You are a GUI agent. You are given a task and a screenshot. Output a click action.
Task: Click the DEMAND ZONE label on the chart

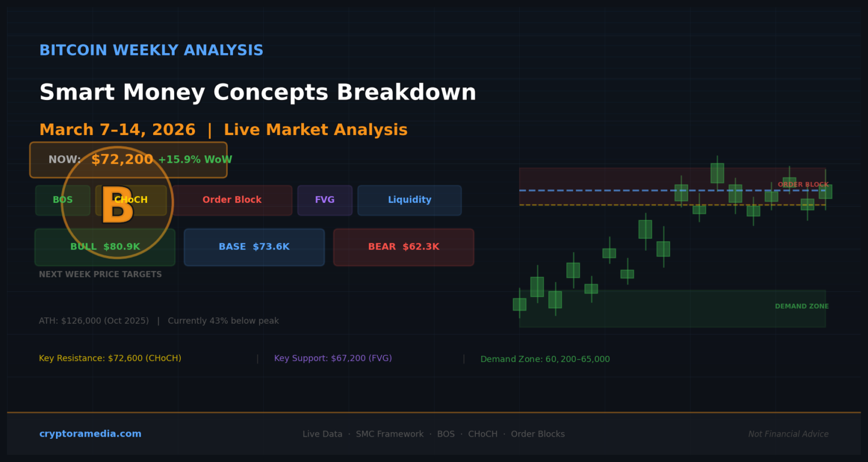pyautogui.click(x=801, y=306)
